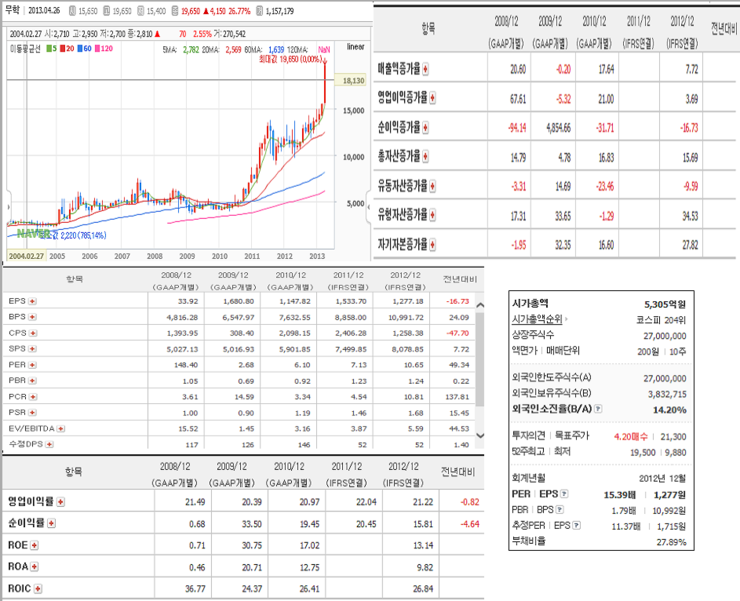Click the plus icon next to SPS
This screenshot has height=601, width=740.
point(32,349)
